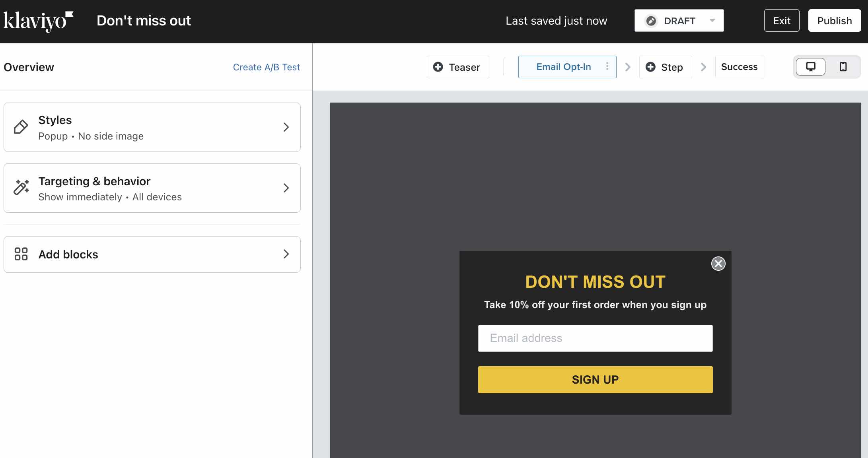
Task: Click the SIGN UP button
Action: pyautogui.click(x=596, y=379)
